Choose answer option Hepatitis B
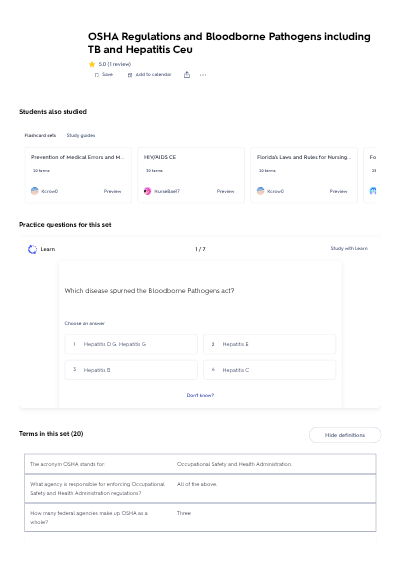Viewport: 400px width, 565px height. [x=131, y=370]
